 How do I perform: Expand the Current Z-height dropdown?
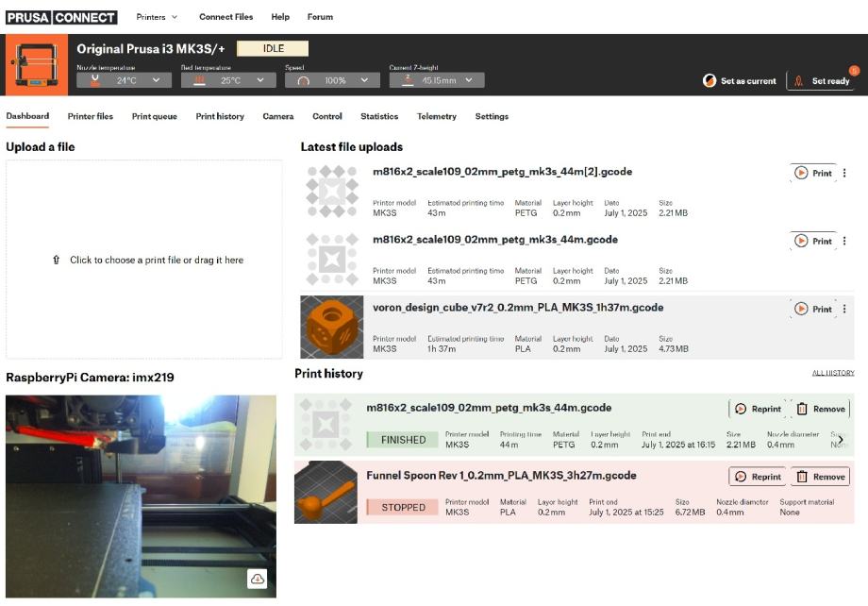[x=437, y=80]
